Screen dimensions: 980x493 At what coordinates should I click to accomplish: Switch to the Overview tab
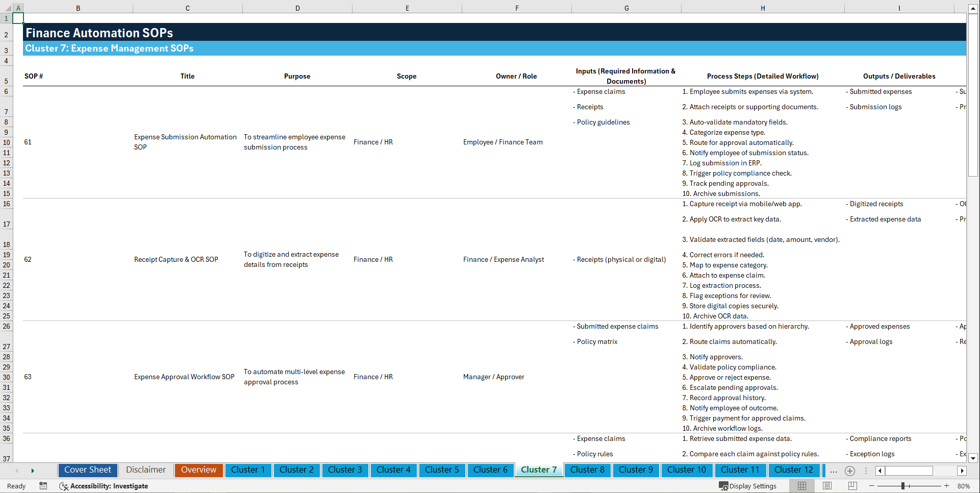tap(198, 470)
